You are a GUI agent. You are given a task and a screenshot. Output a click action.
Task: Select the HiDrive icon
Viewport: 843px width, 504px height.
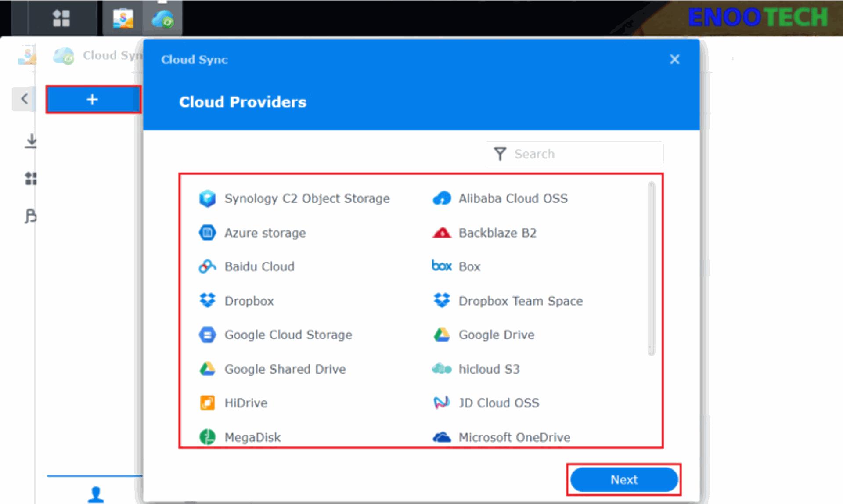click(x=207, y=403)
